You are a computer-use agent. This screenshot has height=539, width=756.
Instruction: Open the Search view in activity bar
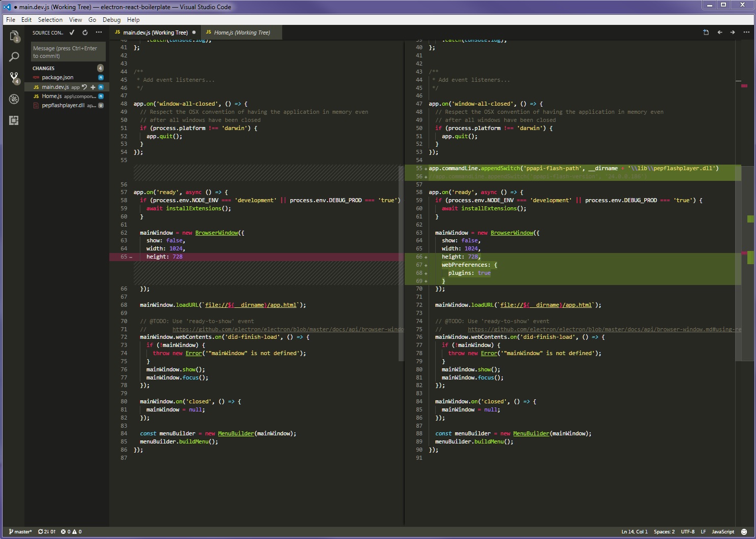coord(14,57)
